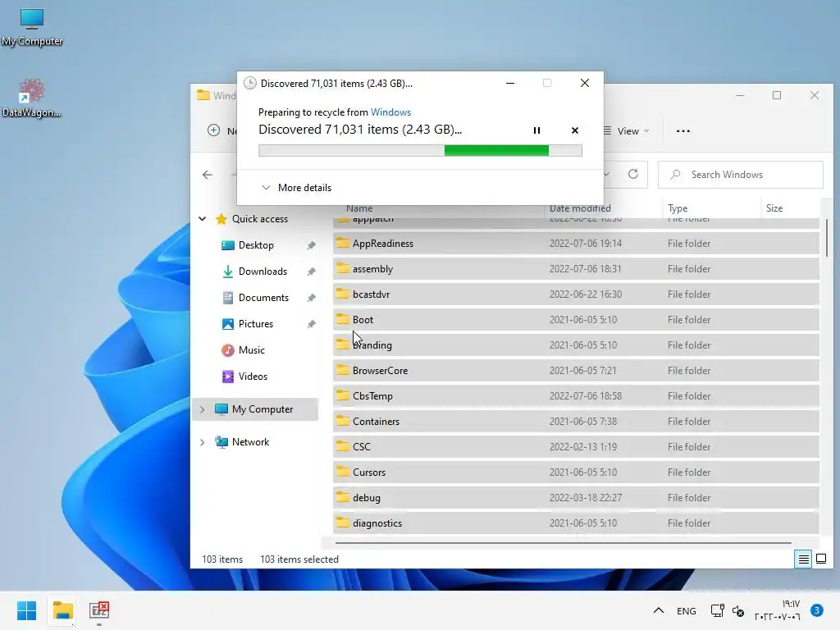840x630 pixels.
Task: Open Videos in the navigation pane
Action: pos(253,376)
